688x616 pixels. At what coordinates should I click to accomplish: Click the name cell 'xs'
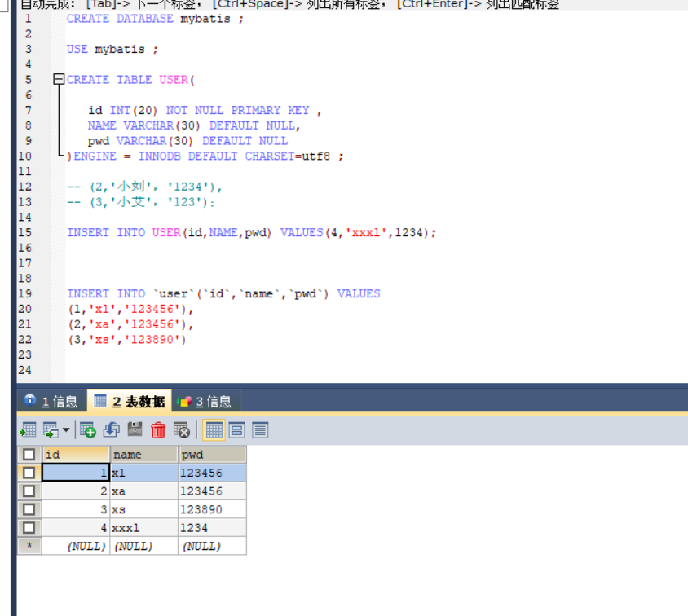click(144, 509)
